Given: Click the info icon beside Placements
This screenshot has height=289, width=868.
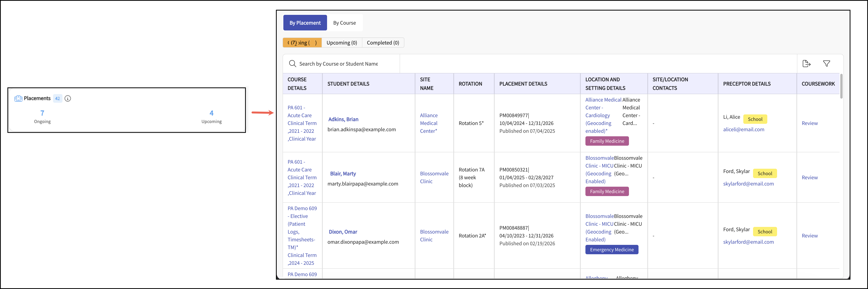Looking at the screenshot, I should pyautogui.click(x=68, y=98).
